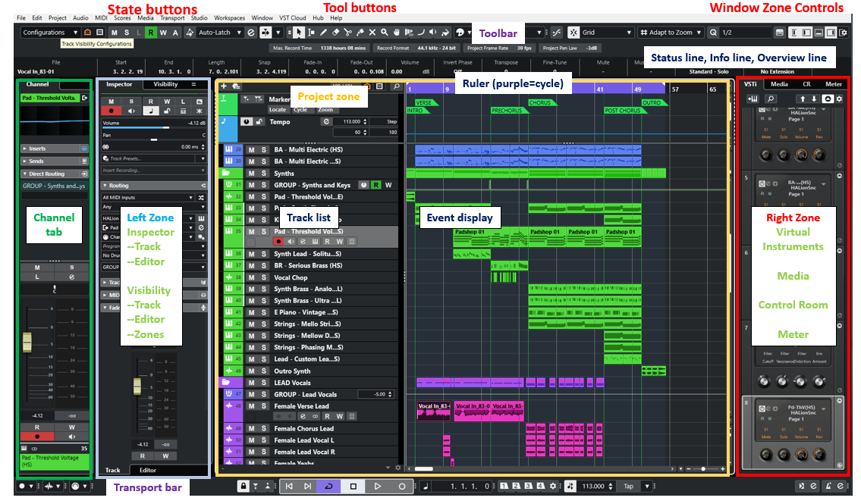Screen dimensions: 861x504
Task: Click the Tap tempo button
Action: (x=628, y=486)
